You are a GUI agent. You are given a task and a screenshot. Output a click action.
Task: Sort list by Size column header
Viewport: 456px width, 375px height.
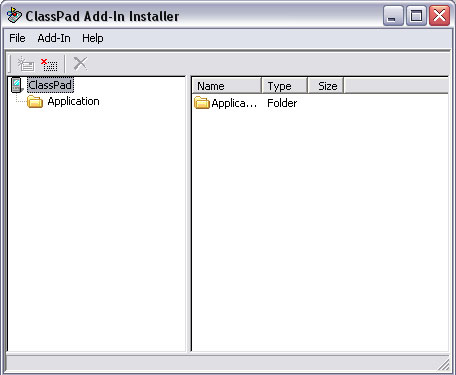[326, 86]
